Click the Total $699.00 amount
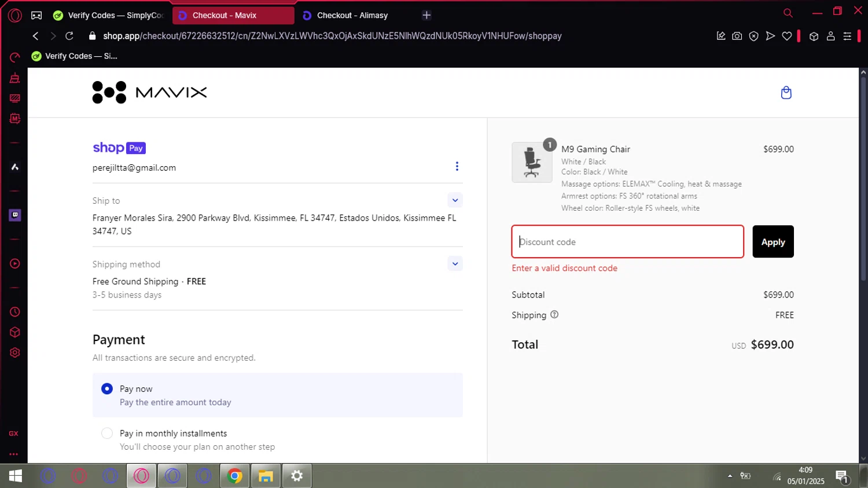Viewport: 868px width, 488px height. coord(772,344)
